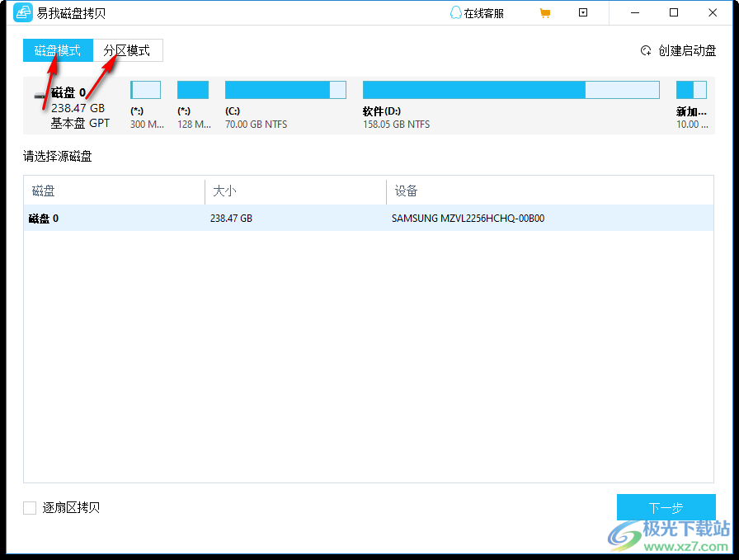739x560 pixels.
Task: Click the orange shopping cart icon
Action: pos(545,12)
